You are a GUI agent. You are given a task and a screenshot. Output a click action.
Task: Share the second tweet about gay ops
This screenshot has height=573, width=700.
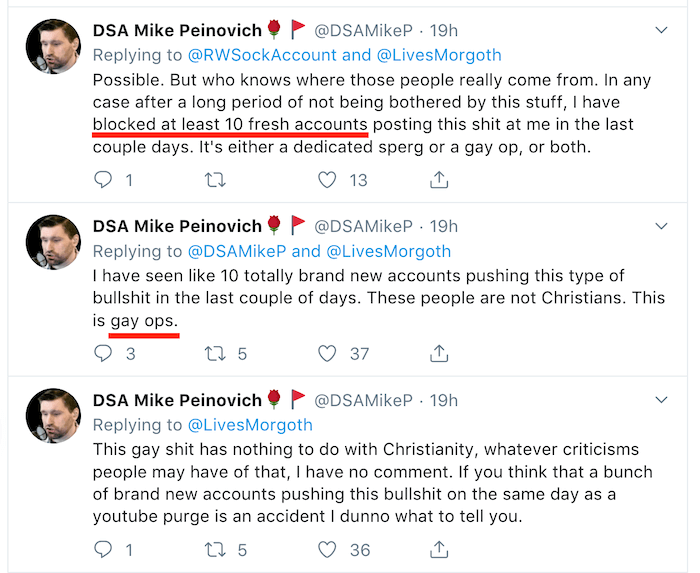(x=439, y=353)
